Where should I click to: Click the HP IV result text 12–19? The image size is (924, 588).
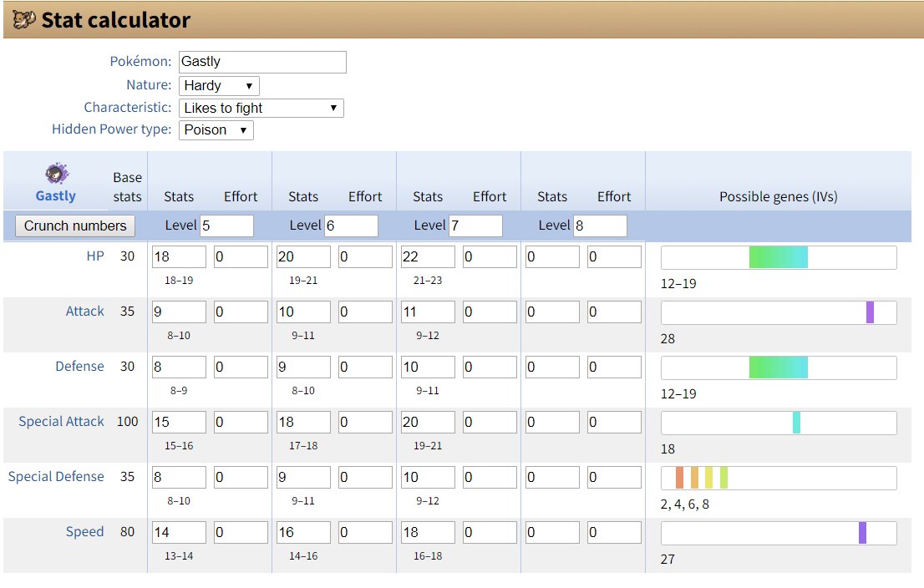[678, 284]
